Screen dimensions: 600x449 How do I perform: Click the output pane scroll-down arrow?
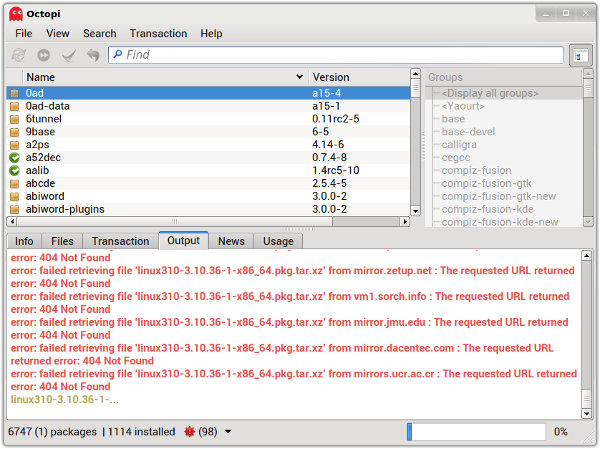click(x=586, y=413)
